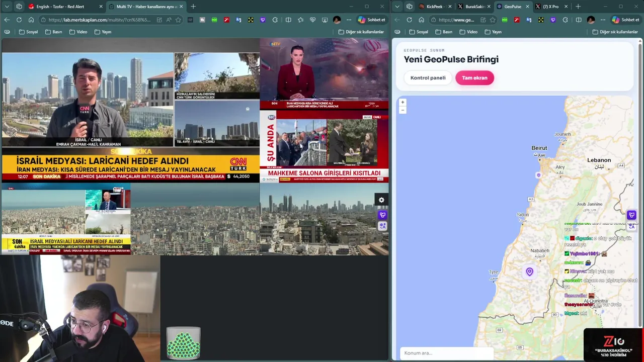Expand Video bookmark folder in Multi TV window

[x=78, y=32]
